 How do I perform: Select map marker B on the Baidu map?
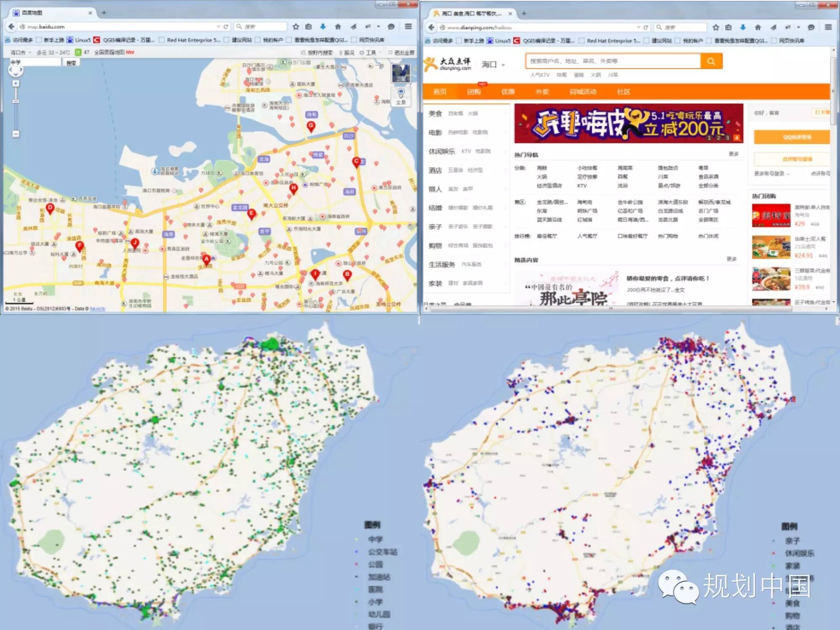coord(347,275)
